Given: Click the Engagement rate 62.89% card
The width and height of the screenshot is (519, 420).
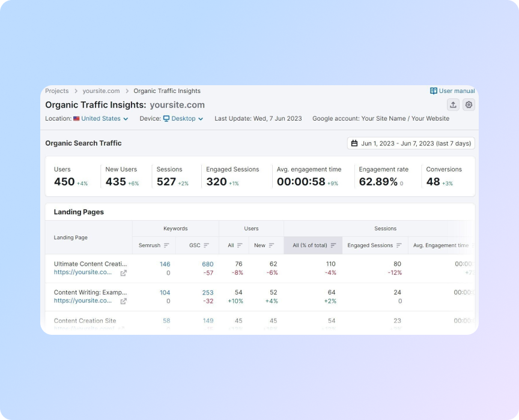Looking at the screenshot, I should tap(384, 176).
